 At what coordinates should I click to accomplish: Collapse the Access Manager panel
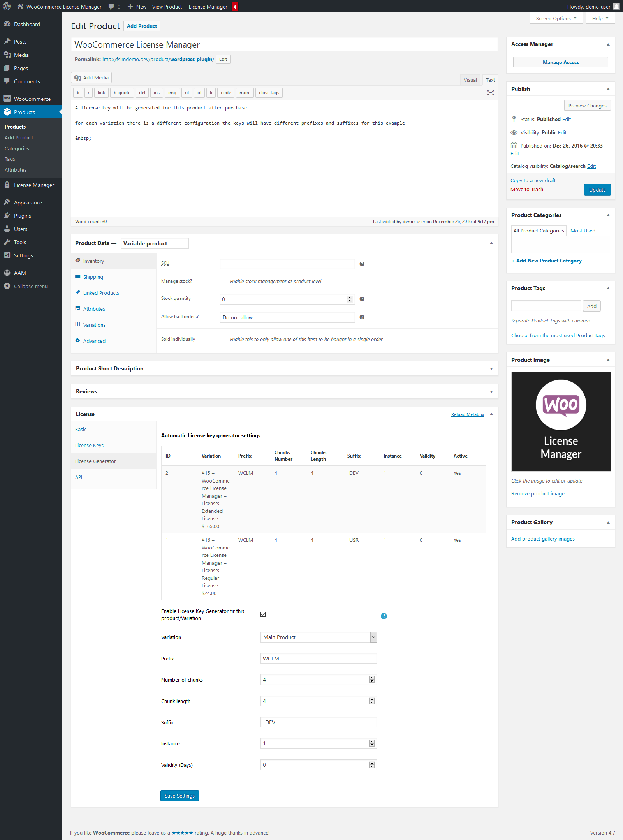tap(608, 44)
